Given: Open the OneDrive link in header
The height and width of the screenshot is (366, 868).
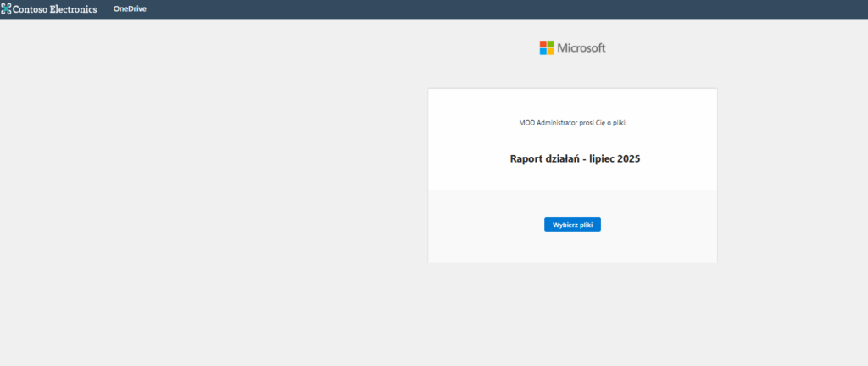Looking at the screenshot, I should (x=130, y=8).
